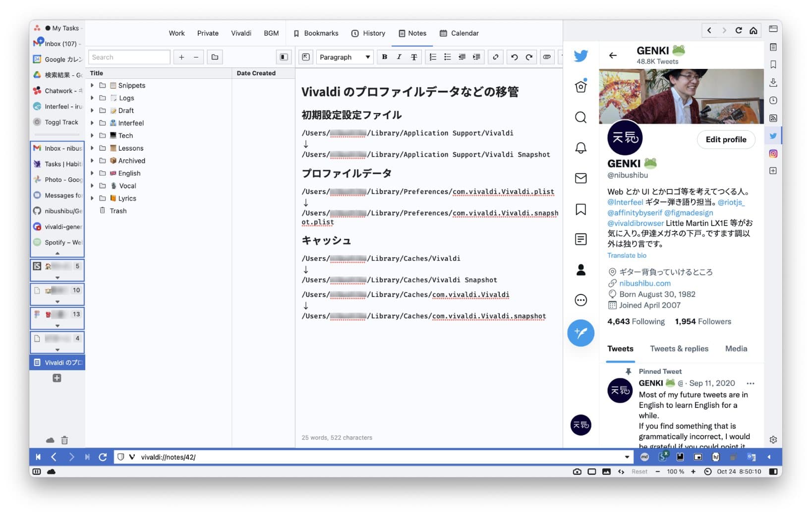Expand the Lyrics notes folder

coord(92,198)
